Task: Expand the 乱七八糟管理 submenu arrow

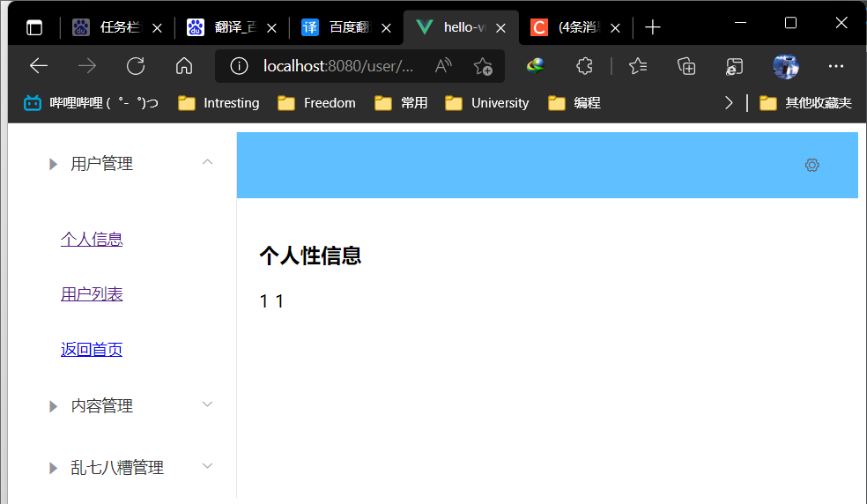Action: pos(207,466)
